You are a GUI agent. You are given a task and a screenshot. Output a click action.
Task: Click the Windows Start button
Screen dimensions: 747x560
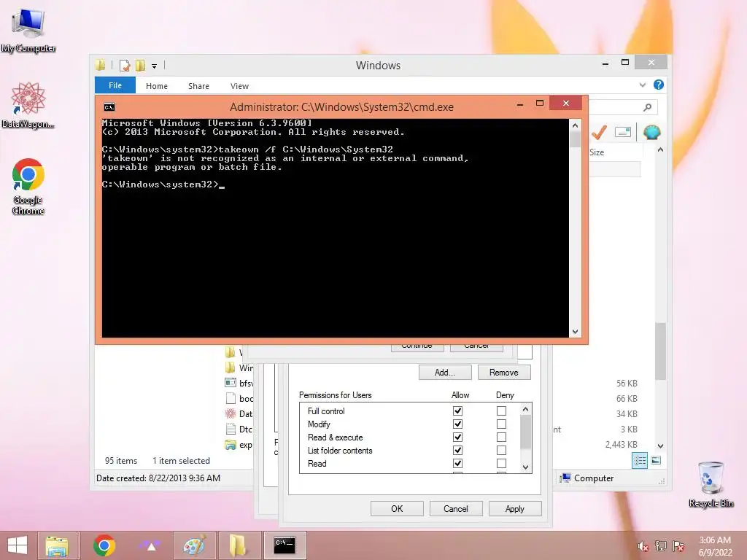[x=18, y=545]
